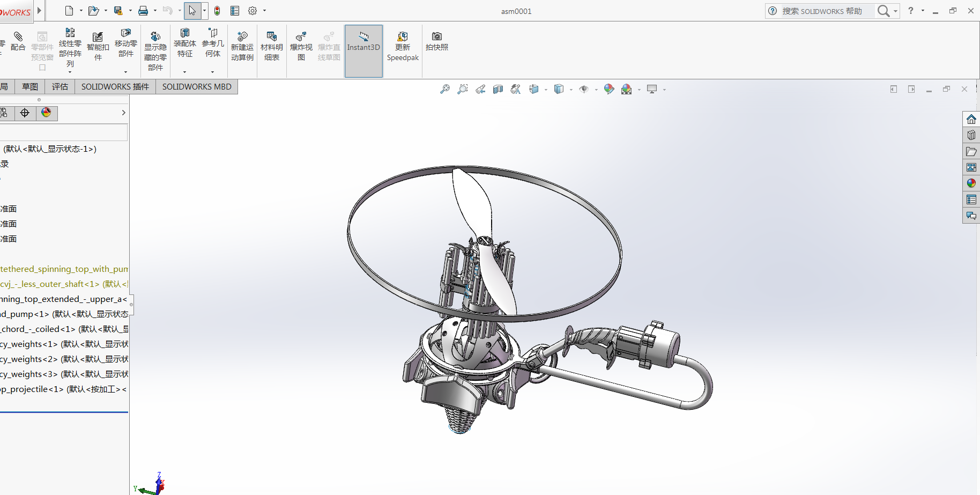Open the exploded view tool (爆炸视图)
This screenshot has width=980, height=495.
click(x=301, y=46)
